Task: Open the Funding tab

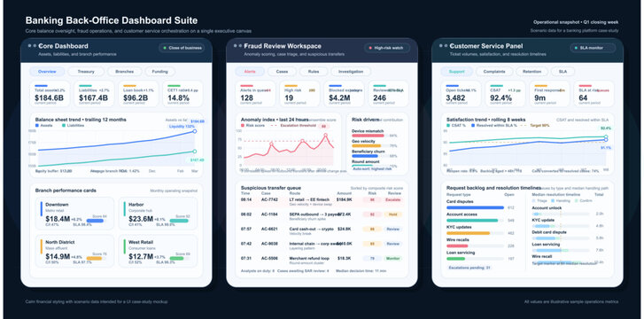Action: [159, 72]
